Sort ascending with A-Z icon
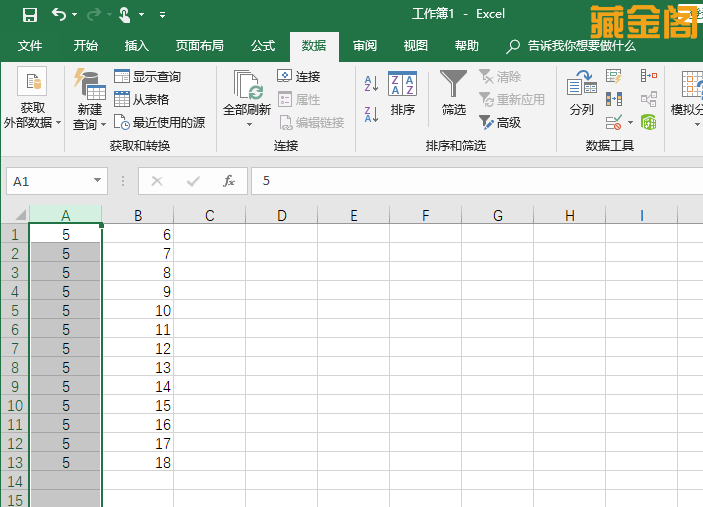703x507 pixels. pos(371,83)
